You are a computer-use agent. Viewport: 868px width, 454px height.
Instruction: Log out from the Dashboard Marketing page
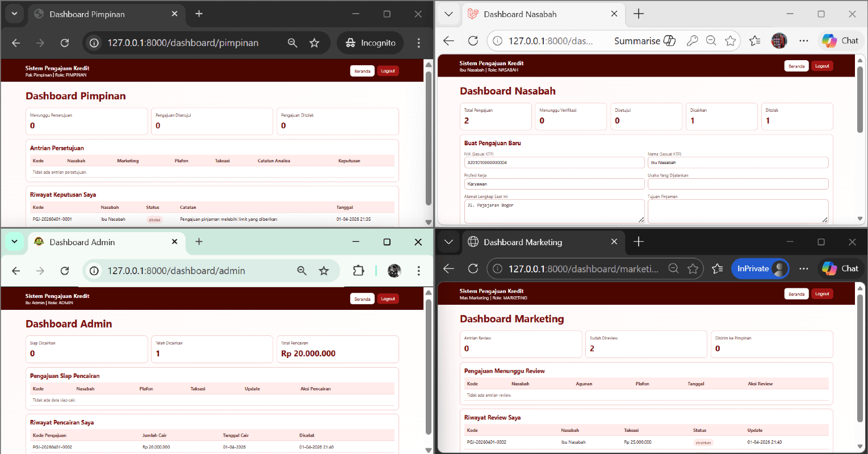[x=822, y=293]
